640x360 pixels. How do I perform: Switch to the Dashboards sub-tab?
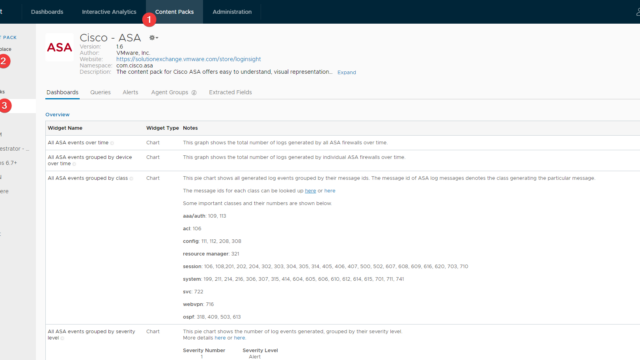62,92
